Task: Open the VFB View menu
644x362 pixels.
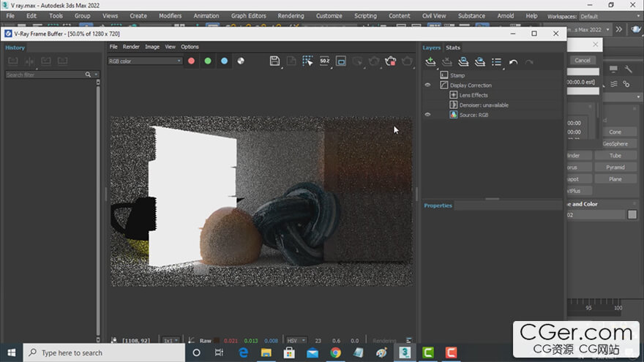Action: coord(170,47)
